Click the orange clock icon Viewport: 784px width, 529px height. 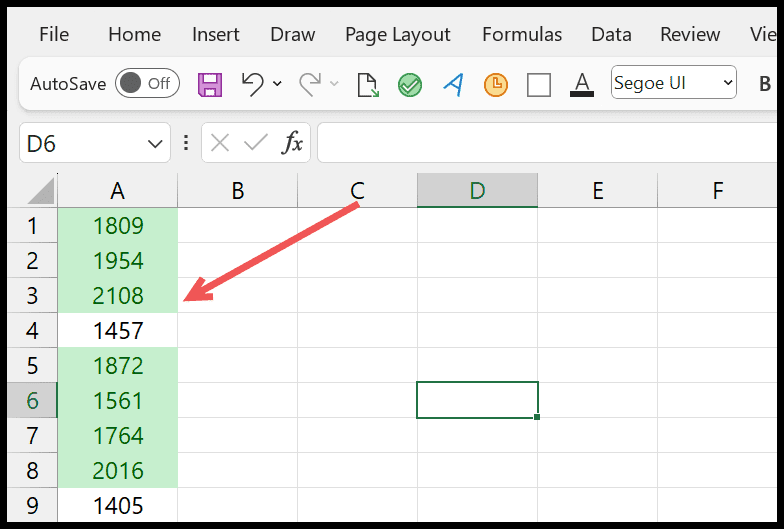click(x=496, y=84)
